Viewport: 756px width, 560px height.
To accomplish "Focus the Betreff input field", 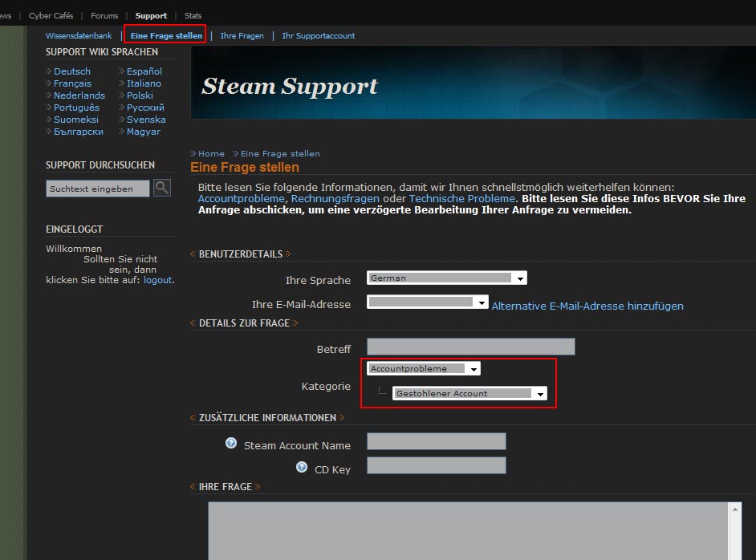I will coord(470,347).
